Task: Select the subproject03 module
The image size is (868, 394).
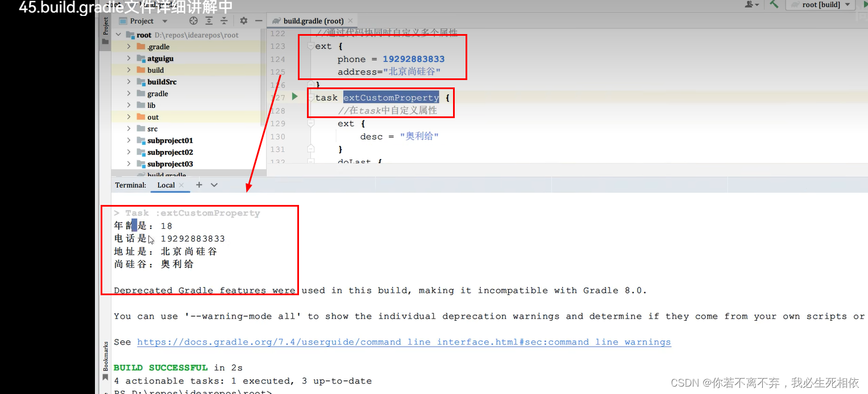Action: click(170, 164)
